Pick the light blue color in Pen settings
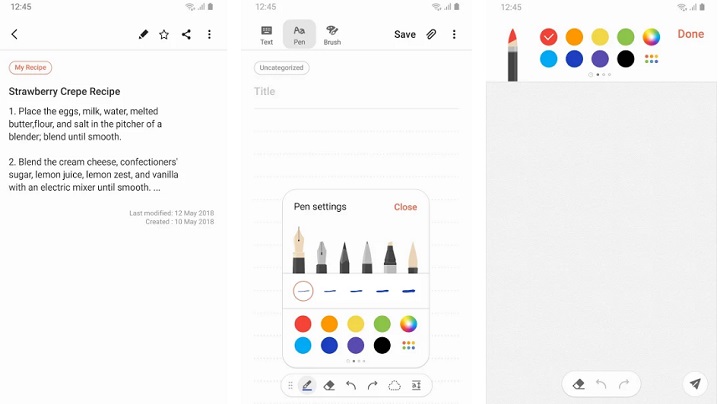720x404 pixels. pyautogui.click(x=303, y=345)
